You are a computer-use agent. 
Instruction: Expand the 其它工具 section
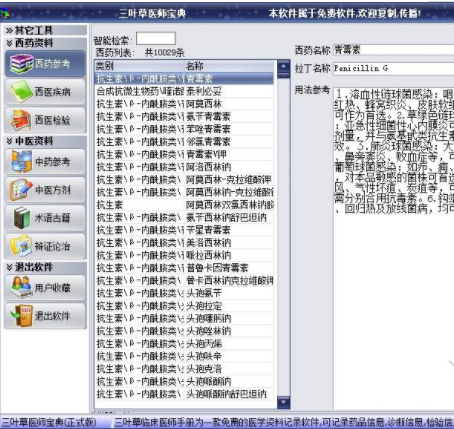(x=45, y=30)
